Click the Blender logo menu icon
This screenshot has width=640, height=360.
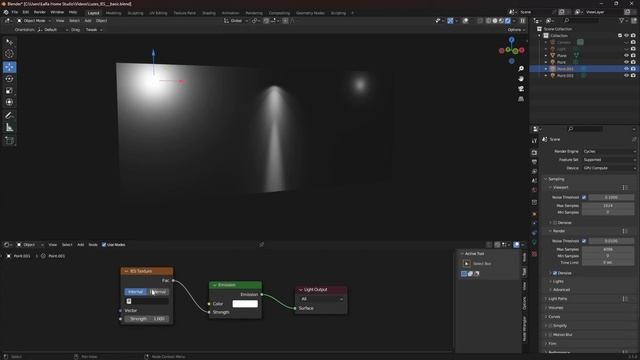click(6, 13)
